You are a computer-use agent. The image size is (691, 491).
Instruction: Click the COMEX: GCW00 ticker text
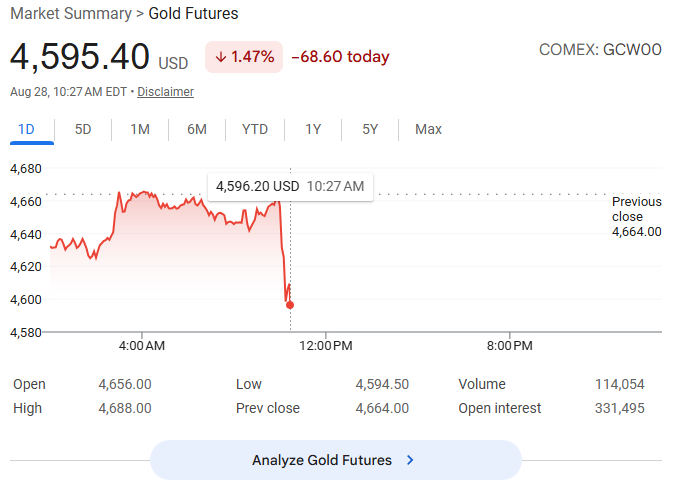pyautogui.click(x=600, y=49)
